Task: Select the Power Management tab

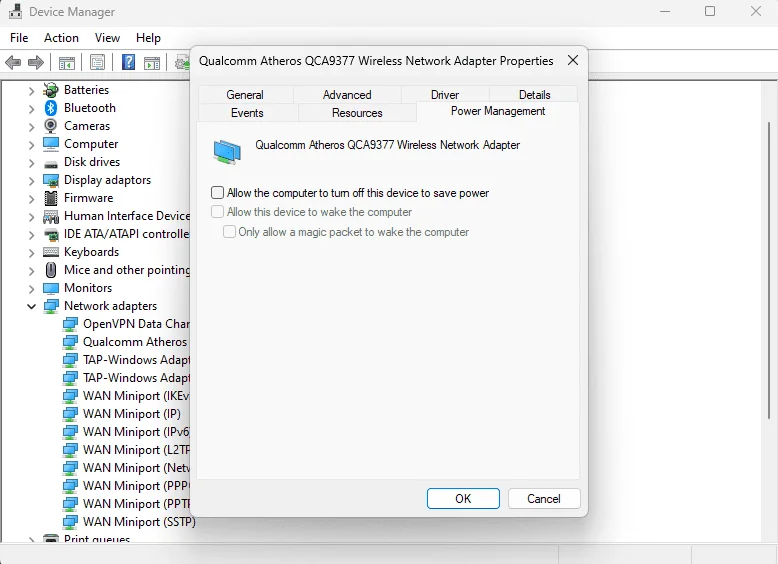Action: (x=498, y=111)
